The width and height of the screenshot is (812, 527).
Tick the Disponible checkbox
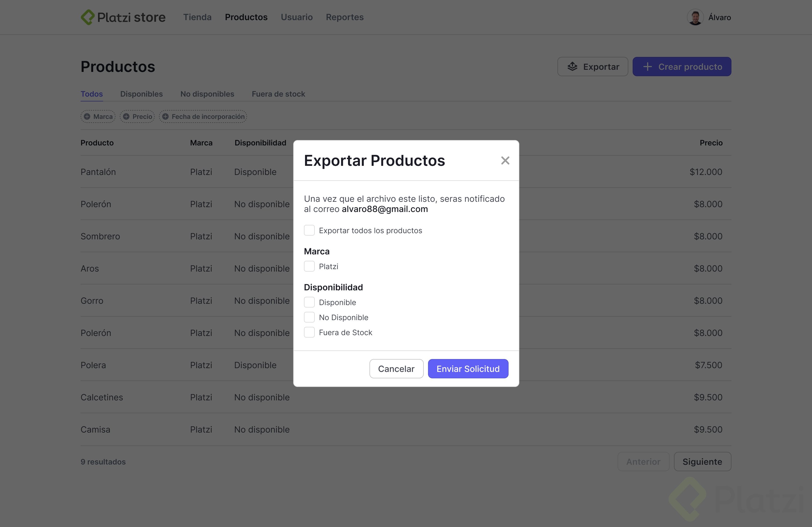pos(309,302)
